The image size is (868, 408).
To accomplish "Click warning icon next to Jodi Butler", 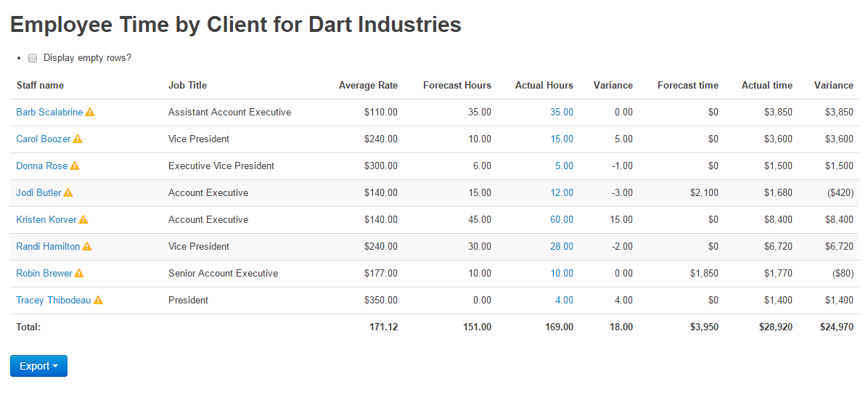I will click(68, 192).
